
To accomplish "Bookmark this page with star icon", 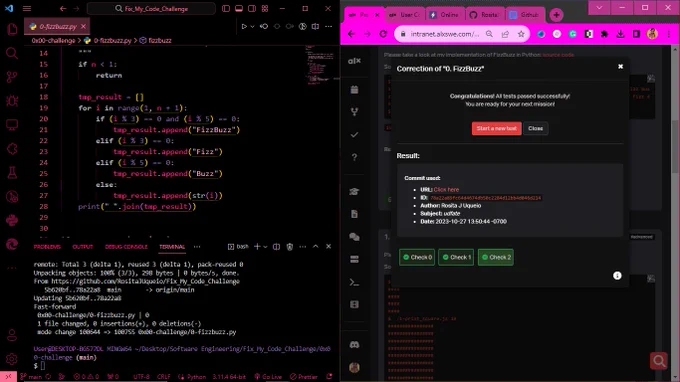I will [x=521, y=34].
